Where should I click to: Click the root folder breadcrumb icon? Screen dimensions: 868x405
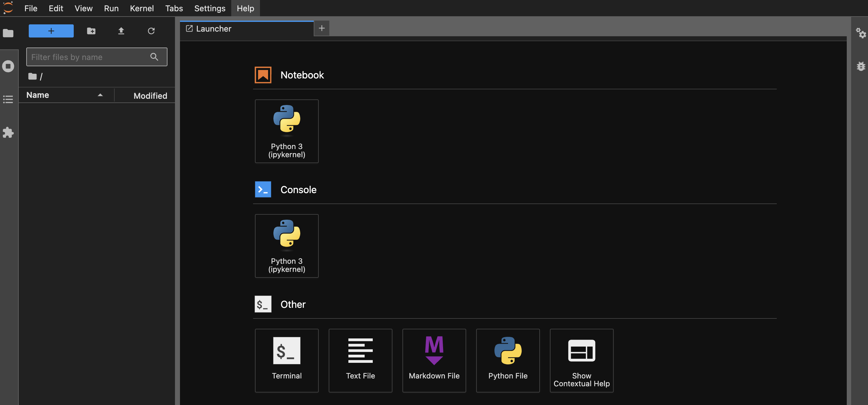pyautogui.click(x=32, y=77)
